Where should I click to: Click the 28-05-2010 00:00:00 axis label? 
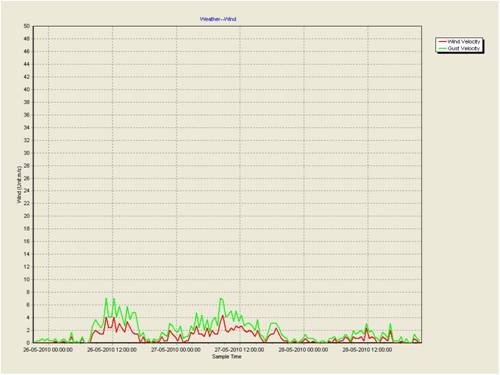click(303, 350)
